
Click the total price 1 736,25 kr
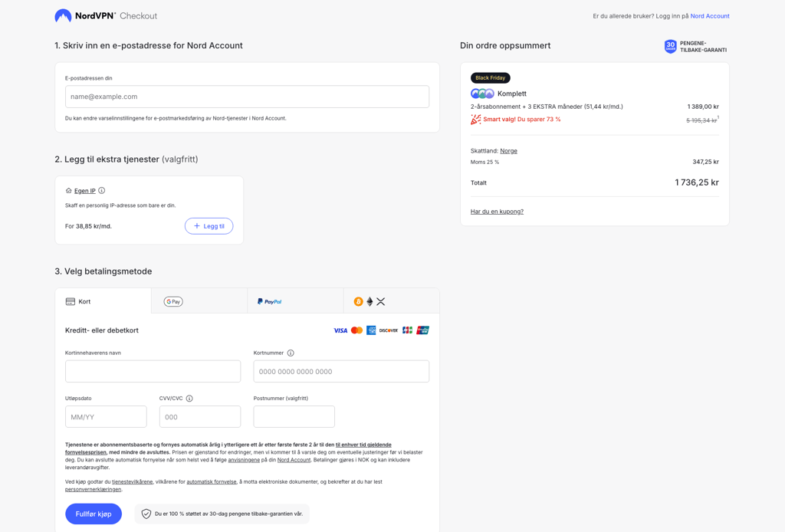pos(696,182)
